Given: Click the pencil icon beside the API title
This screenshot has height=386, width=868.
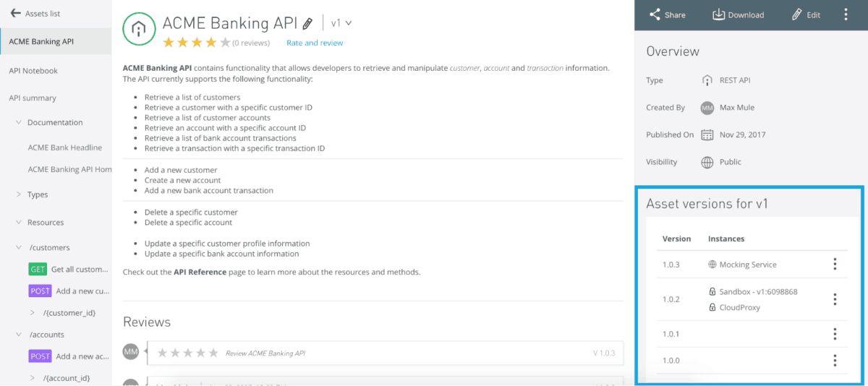Looking at the screenshot, I should coord(307,24).
